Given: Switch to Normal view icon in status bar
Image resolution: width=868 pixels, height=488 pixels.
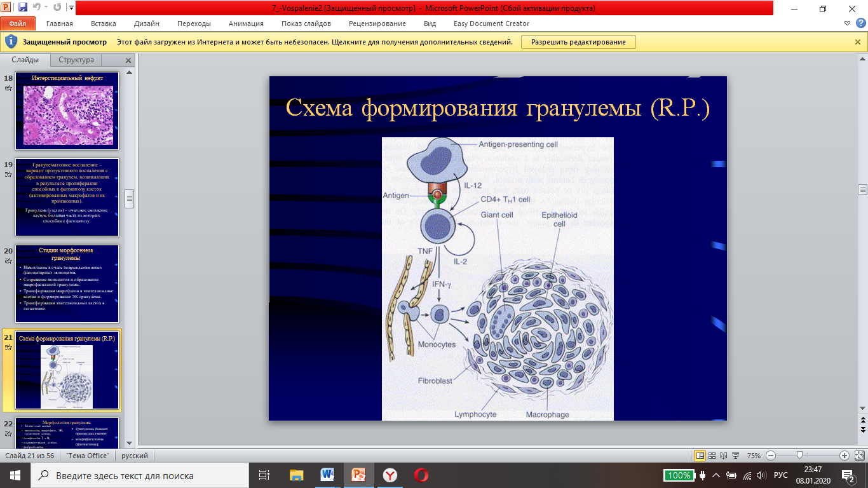Looking at the screenshot, I should pos(700,456).
